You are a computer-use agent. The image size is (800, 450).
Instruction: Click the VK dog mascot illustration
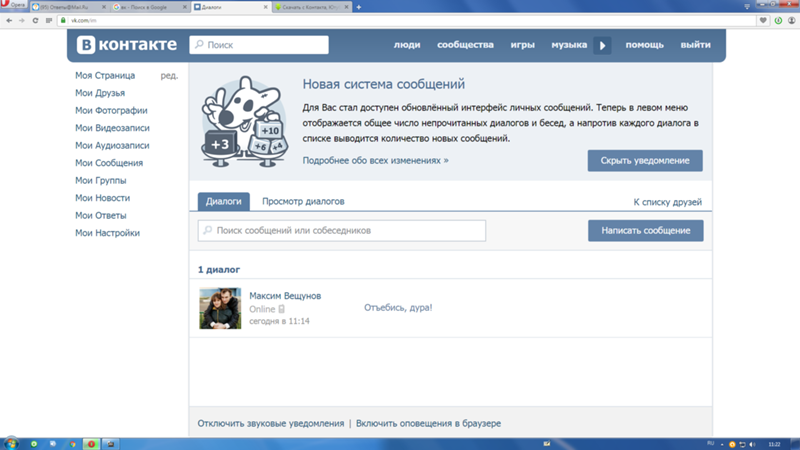tap(245, 121)
